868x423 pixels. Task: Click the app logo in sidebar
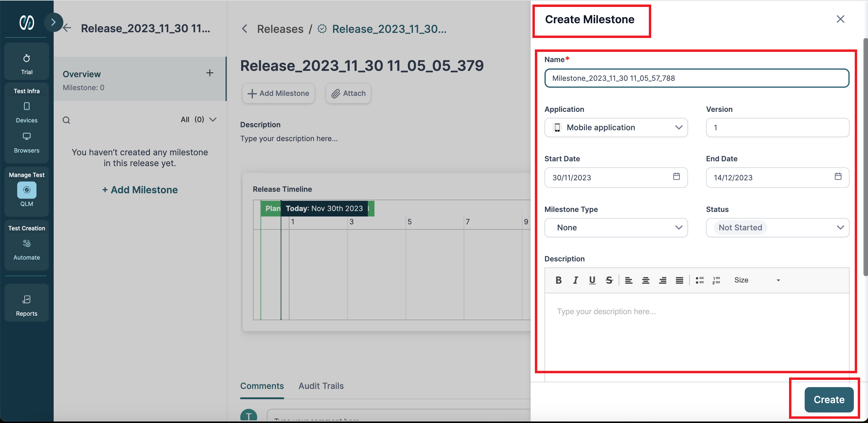coord(26,23)
